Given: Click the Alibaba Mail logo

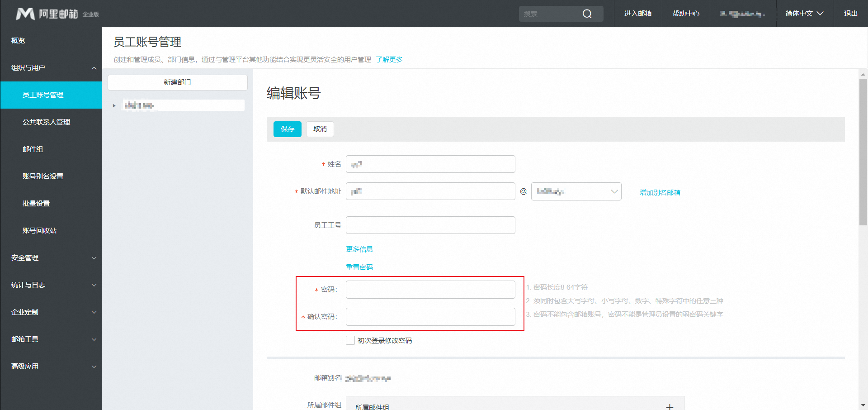Looking at the screenshot, I should [x=57, y=14].
